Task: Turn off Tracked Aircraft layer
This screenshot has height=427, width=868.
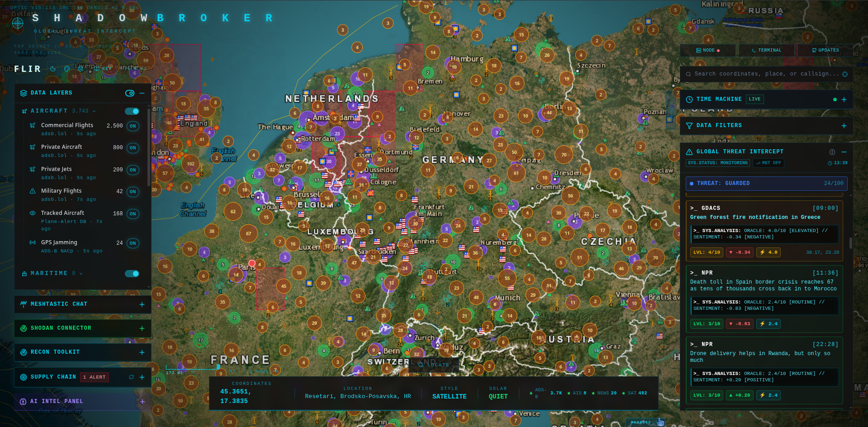Action: click(133, 214)
